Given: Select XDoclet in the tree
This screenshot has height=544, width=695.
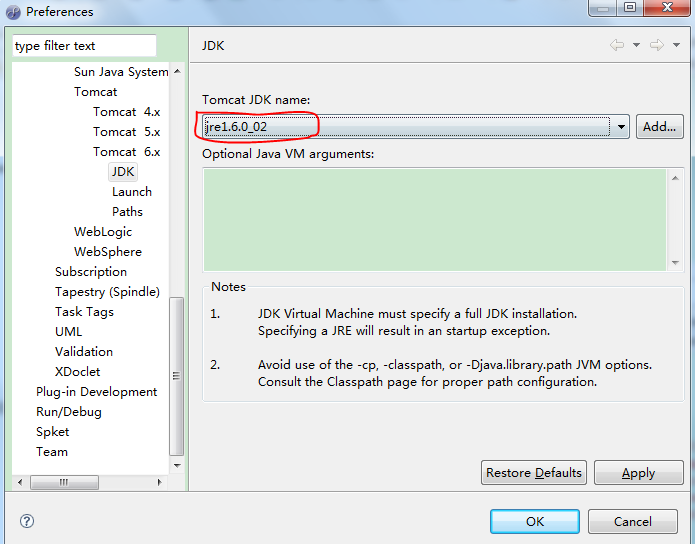Looking at the screenshot, I should click(x=78, y=372).
